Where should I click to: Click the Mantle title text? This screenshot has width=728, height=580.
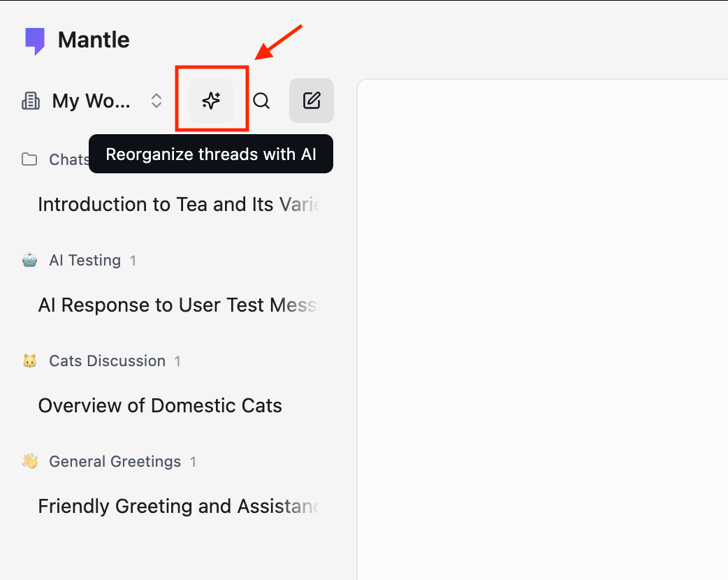point(94,40)
